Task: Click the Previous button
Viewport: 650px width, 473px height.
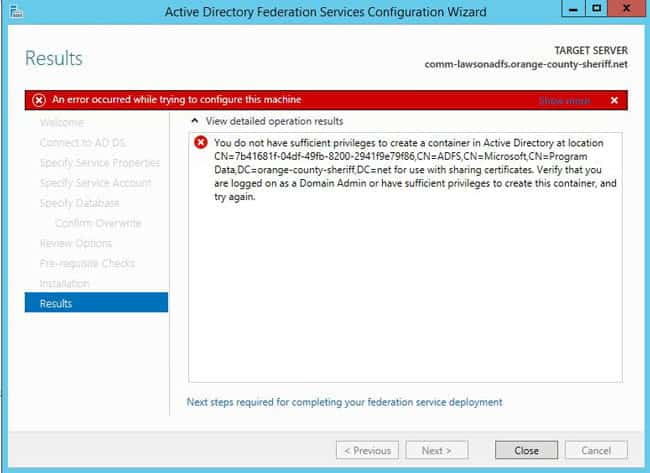Action: tap(367, 450)
